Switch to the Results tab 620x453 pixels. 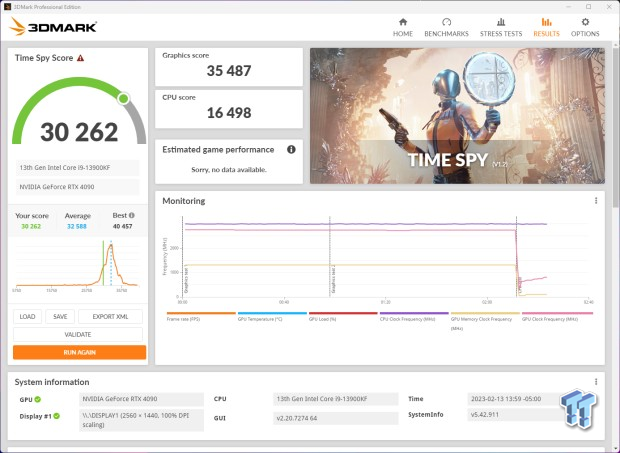click(546, 28)
